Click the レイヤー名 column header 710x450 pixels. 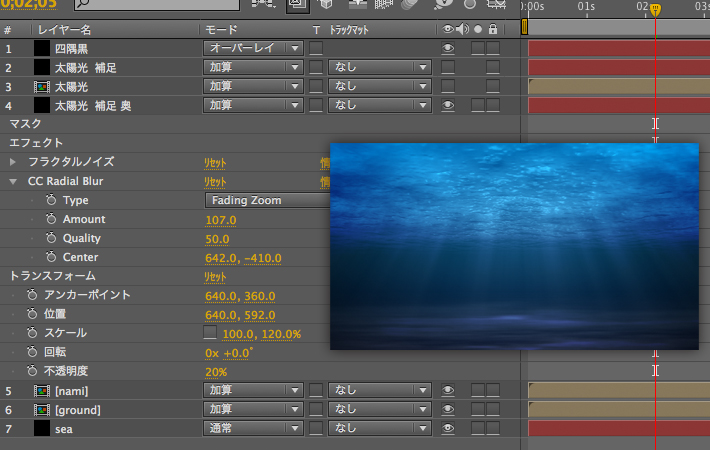pyautogui.click(x=64, y=30)
